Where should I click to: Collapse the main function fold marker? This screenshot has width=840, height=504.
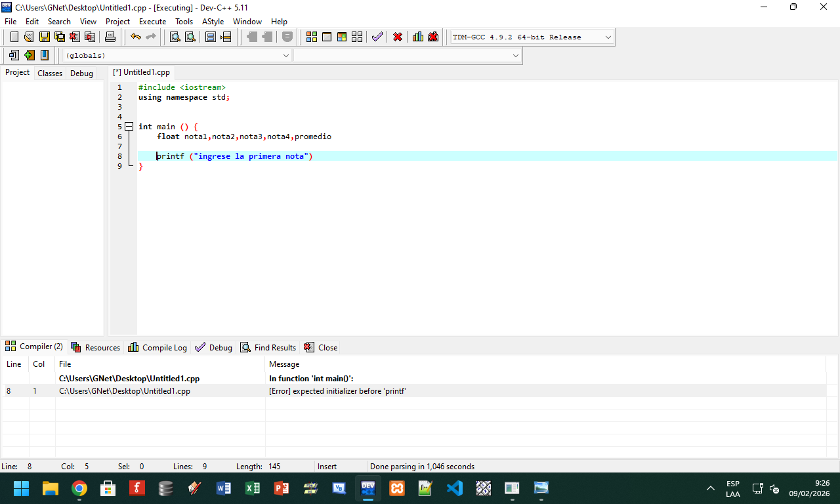tap(129, 127)
